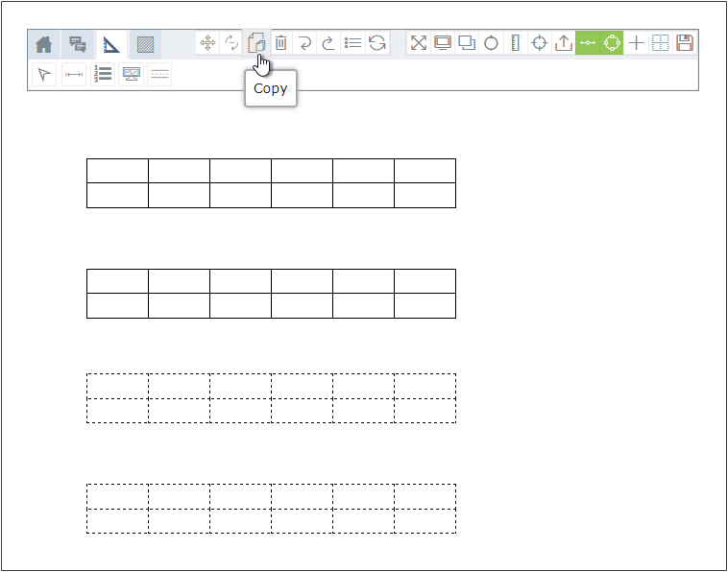Click the Delete trash can icon
Screen dimensions: 728x572
280,43
